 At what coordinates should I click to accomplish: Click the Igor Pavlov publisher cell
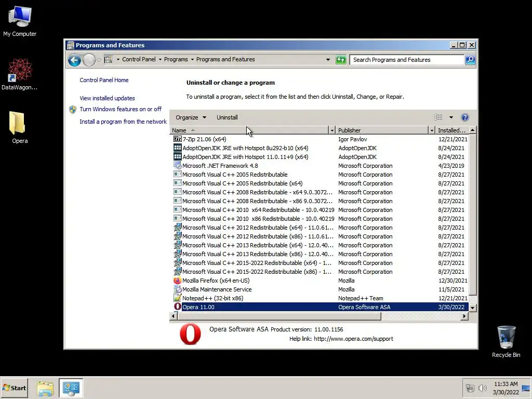(353, 139)
